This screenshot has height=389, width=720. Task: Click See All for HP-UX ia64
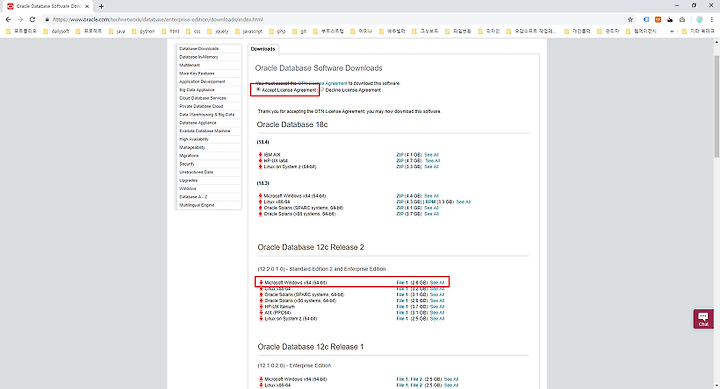[433, 161]
